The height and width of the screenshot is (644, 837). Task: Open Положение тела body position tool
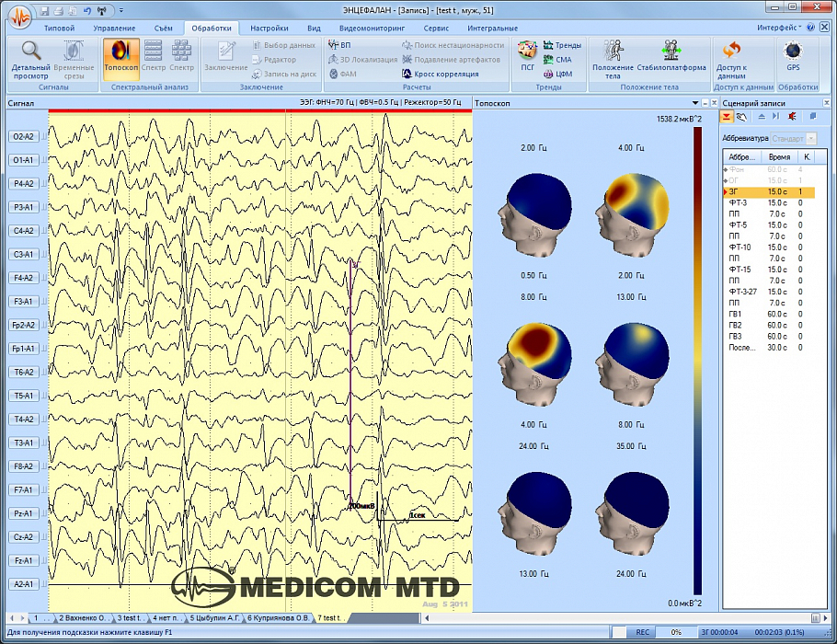coord(613,55)
